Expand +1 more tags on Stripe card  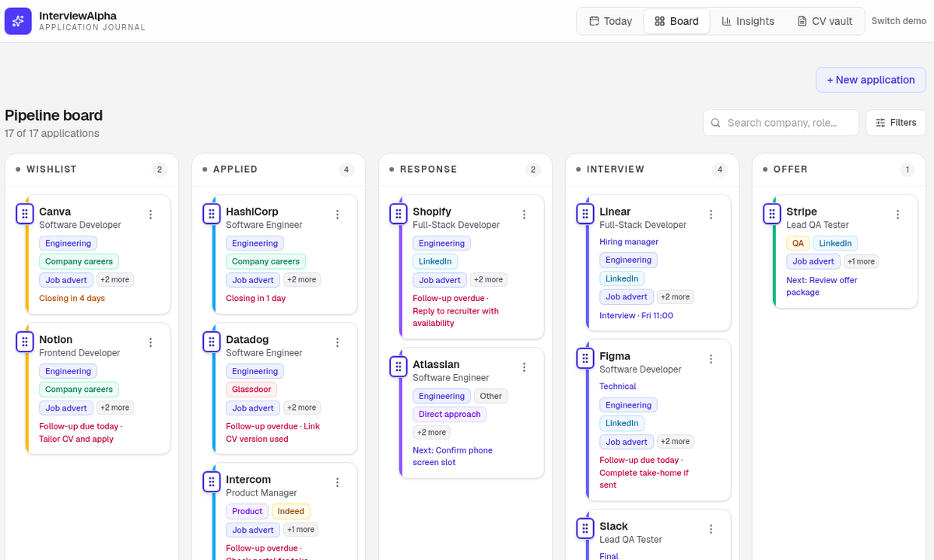coord(861,261)
